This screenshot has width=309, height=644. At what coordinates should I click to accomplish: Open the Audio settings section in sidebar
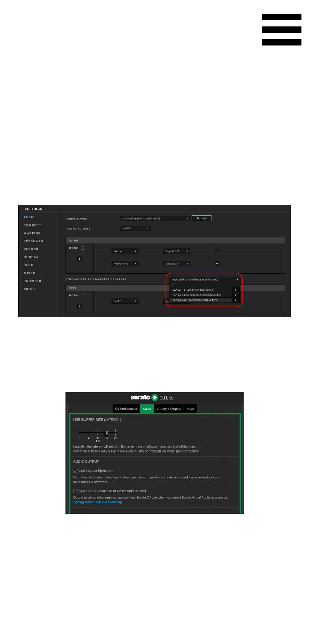pyautogui.click(x=29, y=217)
